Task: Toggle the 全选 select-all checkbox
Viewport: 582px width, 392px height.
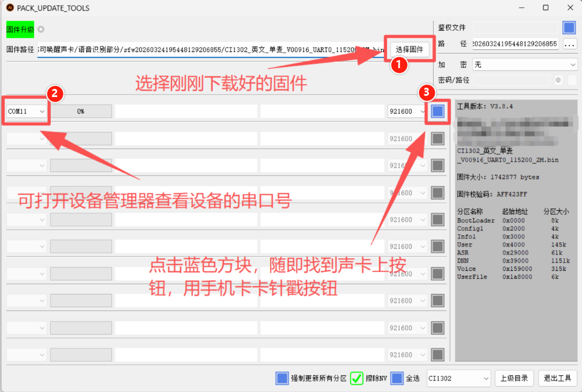Action: coord(397,378)
